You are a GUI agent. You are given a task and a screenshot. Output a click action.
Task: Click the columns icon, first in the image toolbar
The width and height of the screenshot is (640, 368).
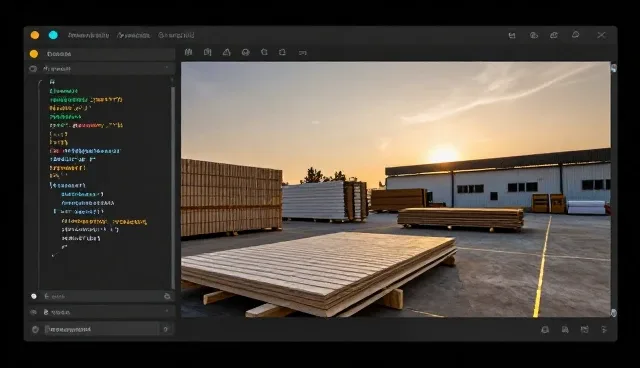tap(188, 52)
